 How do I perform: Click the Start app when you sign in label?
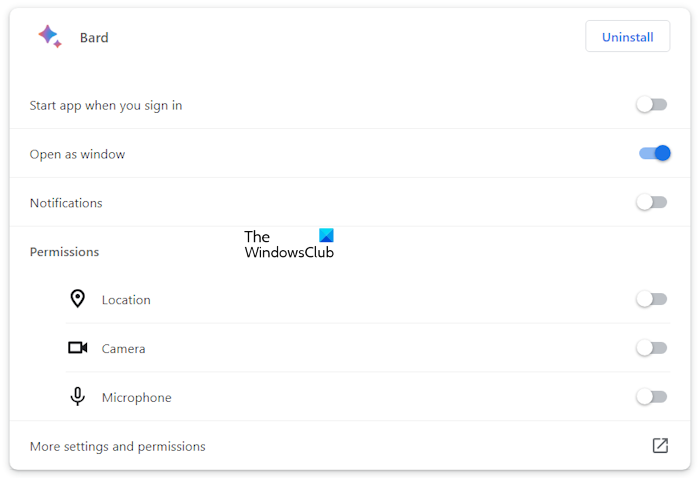click(x=106, y=105)
